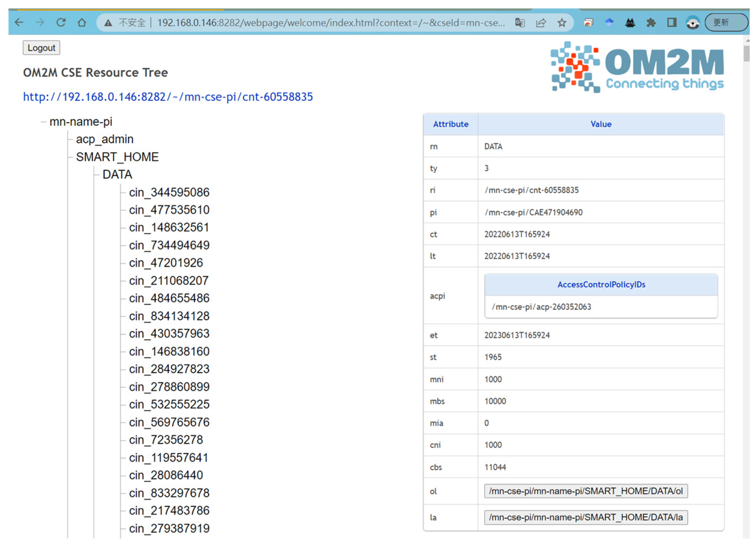756x548 pixels.
Task: Click the translate page icon
Action: click(x=520, y=23)
